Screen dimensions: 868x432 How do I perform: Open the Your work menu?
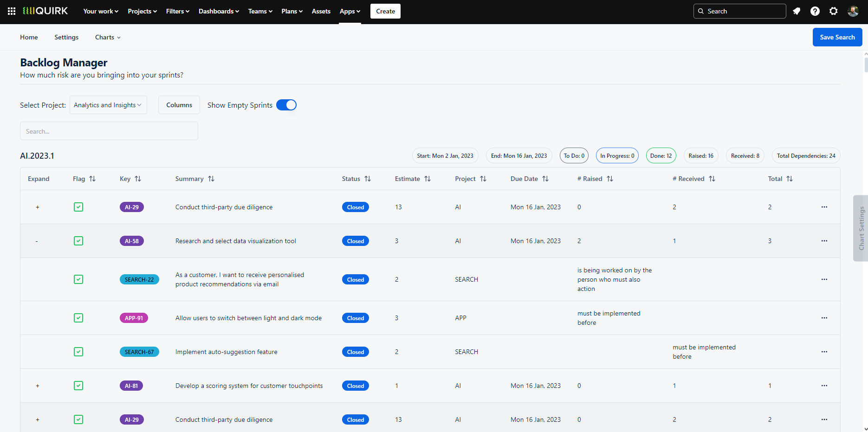(101, 11)
